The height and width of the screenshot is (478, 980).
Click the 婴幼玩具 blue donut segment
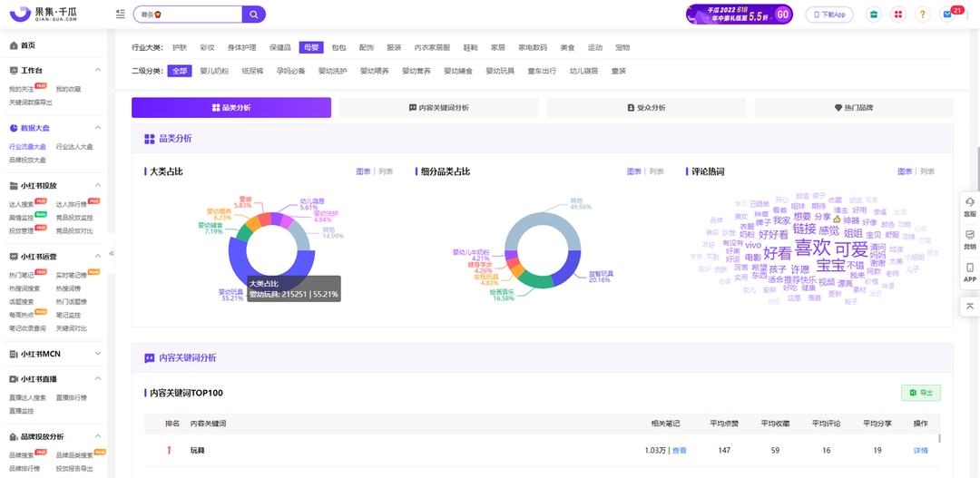point(237,263)
